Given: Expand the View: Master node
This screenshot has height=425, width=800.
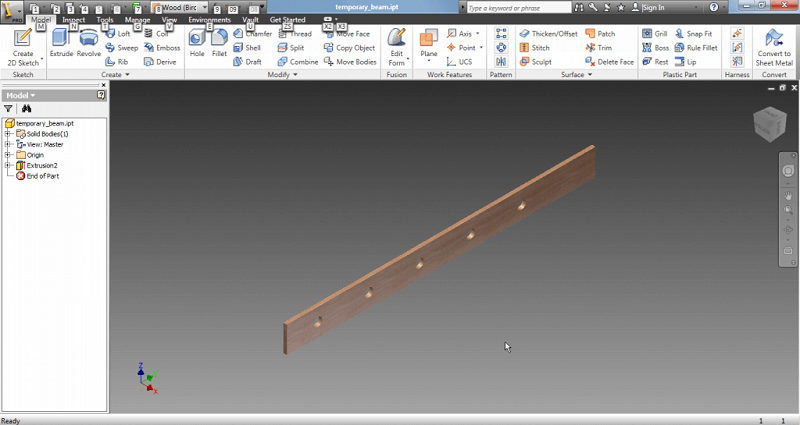Looking at the screenshot, I should 8,144.
